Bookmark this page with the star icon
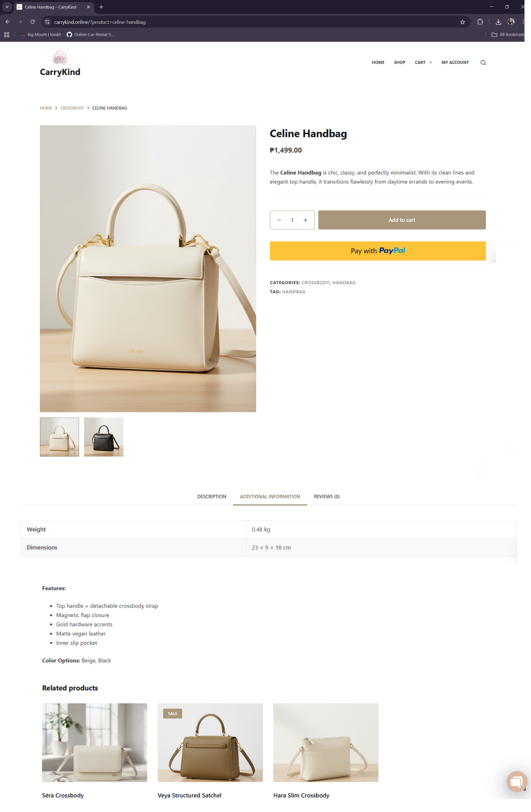The width and height of the screenshot is (531, 812). [462, 22]
